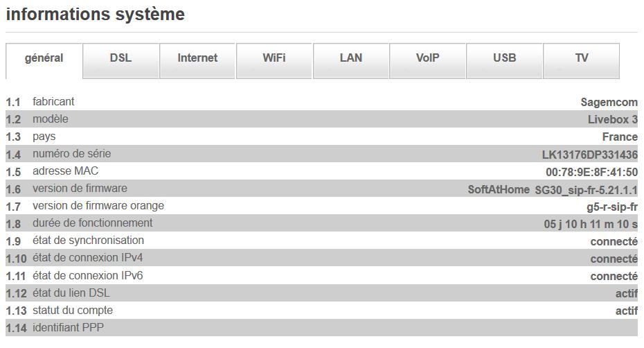Click the Sagemcom manufacturer value

(x=609, y=102)
